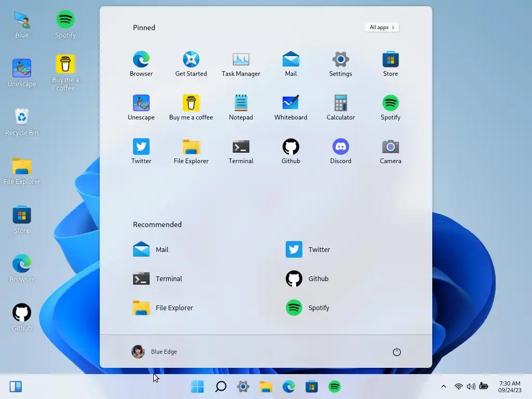
Task: Open Search from the taskbar
Action: pyautogui.click(x=220, y=387)
